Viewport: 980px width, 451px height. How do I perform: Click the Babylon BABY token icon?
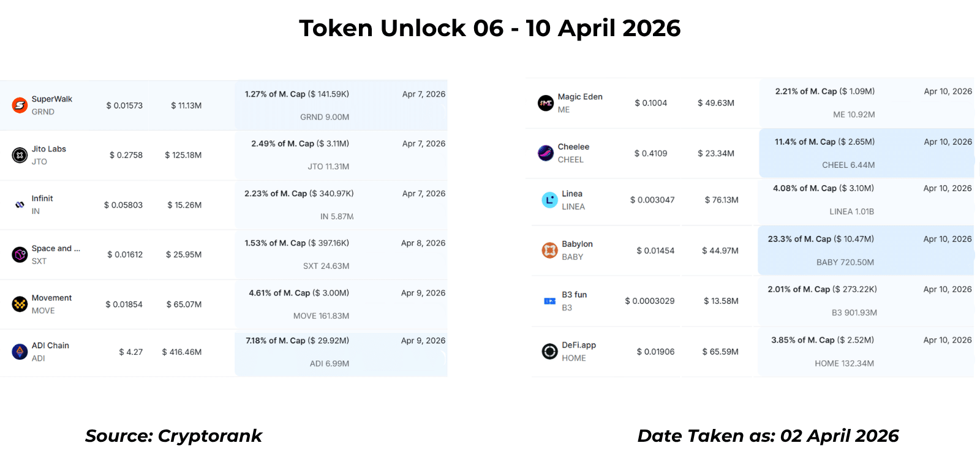tap(550, 250)
